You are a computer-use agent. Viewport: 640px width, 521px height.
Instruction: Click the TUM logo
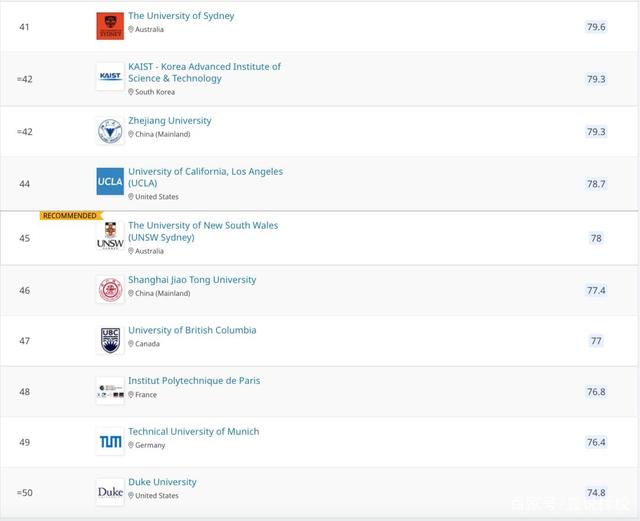110,441
